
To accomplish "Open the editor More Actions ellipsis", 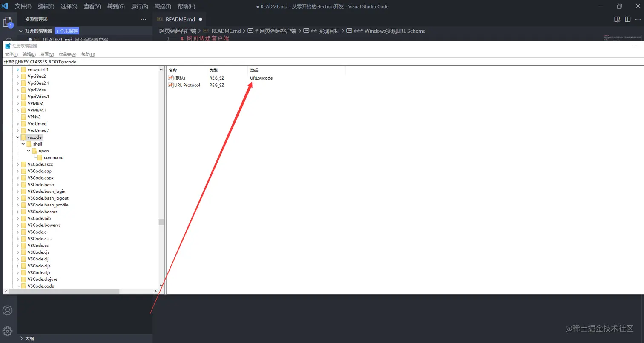I will (x=638, y=19).
